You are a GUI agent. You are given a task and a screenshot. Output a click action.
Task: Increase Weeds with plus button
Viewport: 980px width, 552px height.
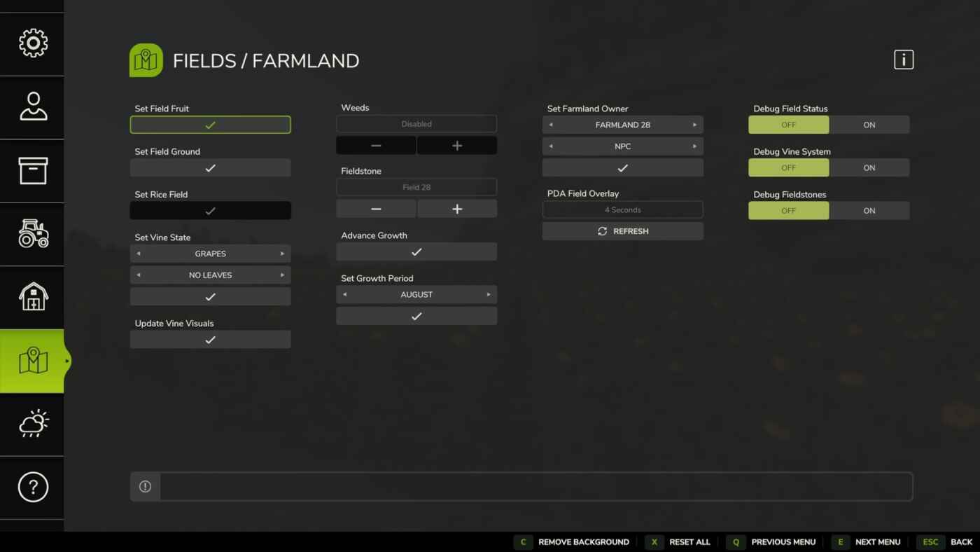click(x=457, y=146)
